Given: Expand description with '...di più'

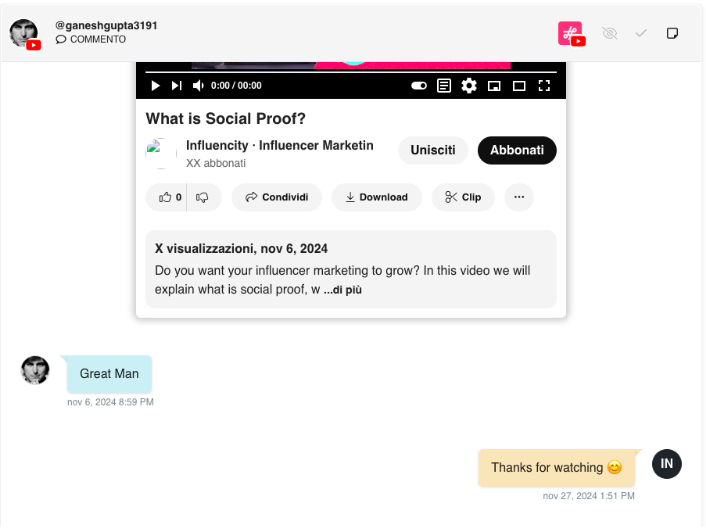Looking at the screenshot, I should [x=343, y=290].
